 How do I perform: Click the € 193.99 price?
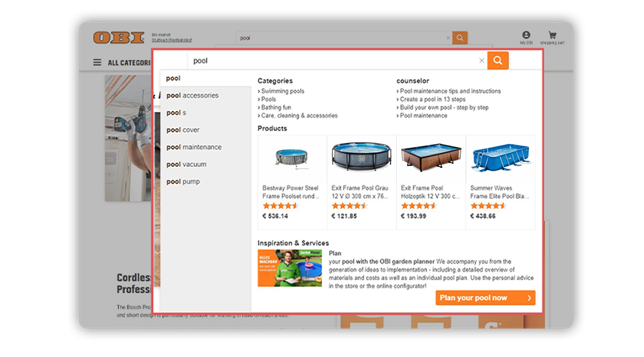click(x=414, y=216)
